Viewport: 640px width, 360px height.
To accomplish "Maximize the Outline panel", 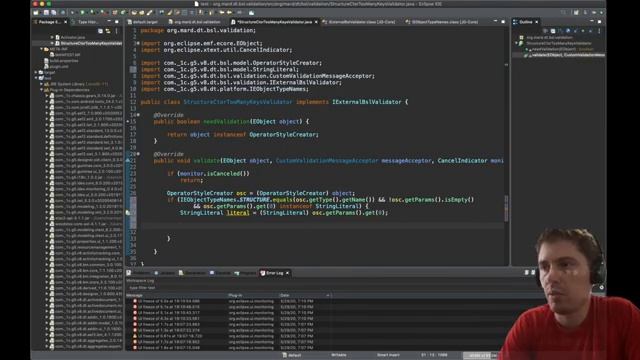I will click(x=599, y=22).
